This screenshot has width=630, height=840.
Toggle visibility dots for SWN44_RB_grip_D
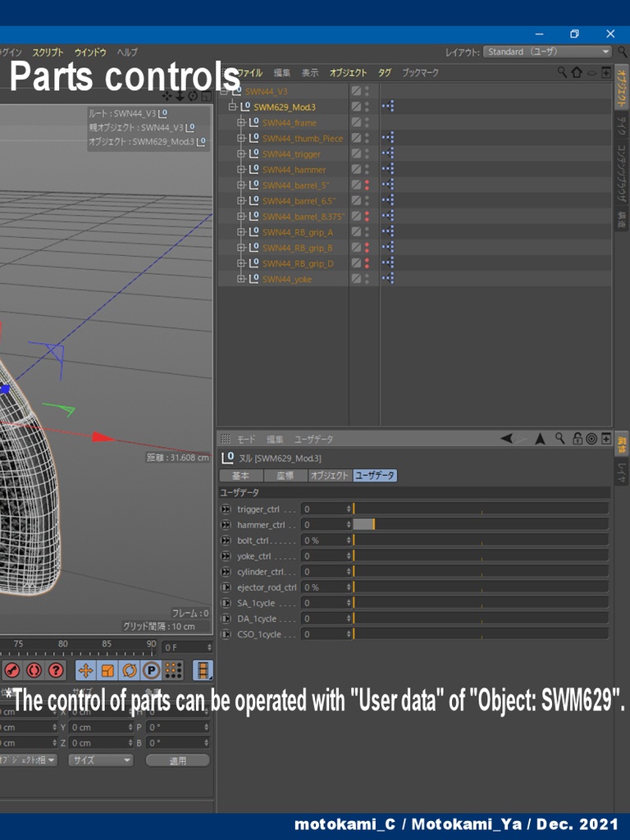[x=367, y=263]
